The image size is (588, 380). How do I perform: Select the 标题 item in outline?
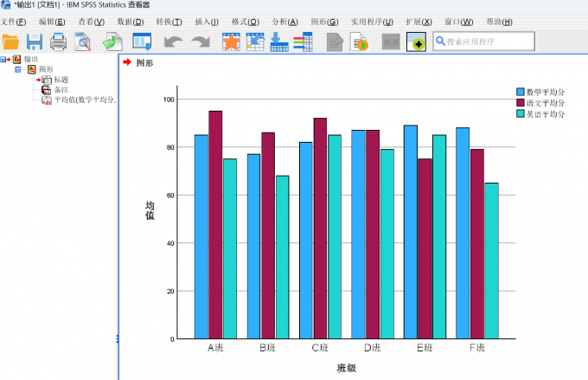[x=61, y=80]
